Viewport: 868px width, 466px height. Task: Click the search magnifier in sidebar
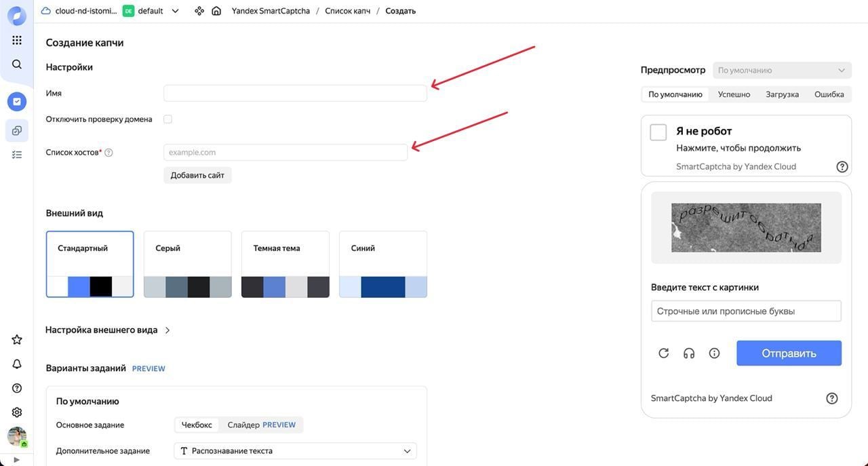17,64
